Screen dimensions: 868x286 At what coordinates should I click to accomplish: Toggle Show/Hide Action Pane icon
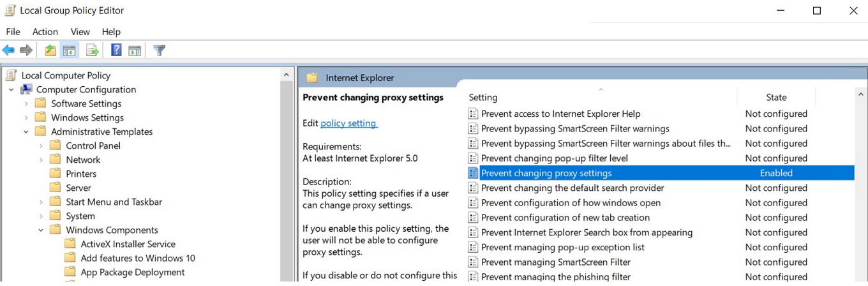click(135, 50)
